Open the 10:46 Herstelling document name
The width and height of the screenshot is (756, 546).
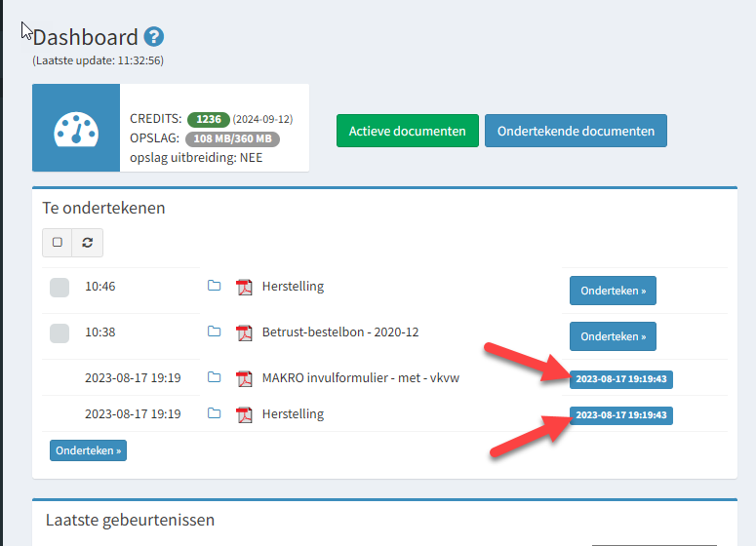293,287
